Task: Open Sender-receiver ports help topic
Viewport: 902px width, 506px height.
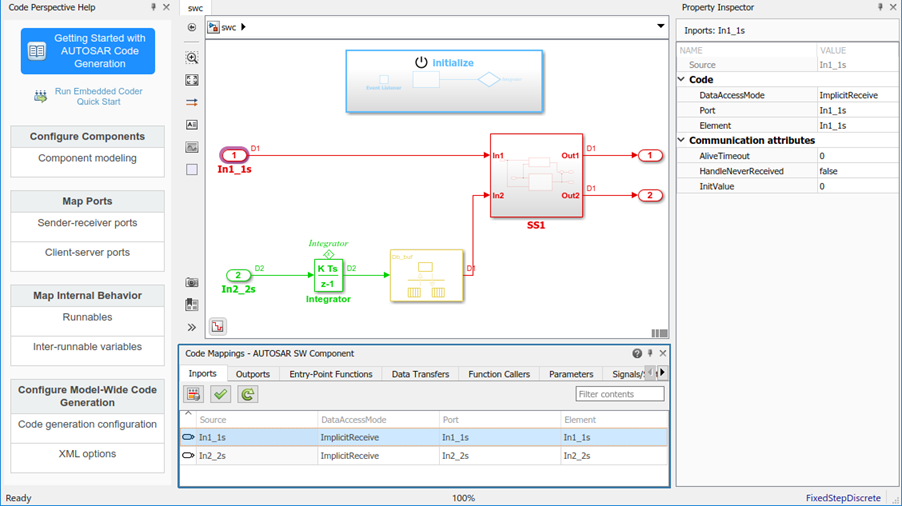Action: point(87,223)
